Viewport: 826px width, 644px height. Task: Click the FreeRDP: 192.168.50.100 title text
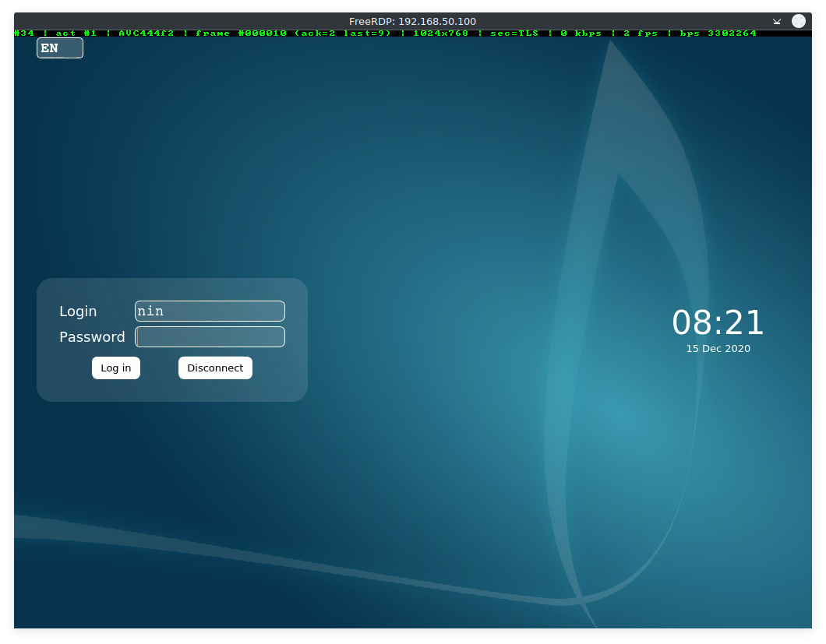[412, 21]
